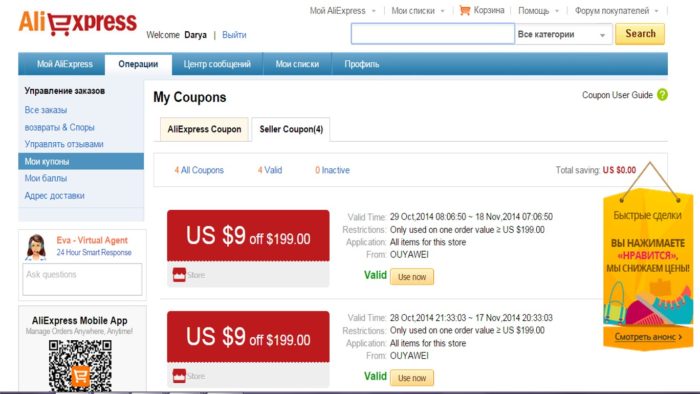This screenshot has height=394, width=700.
Task: Open the Быстрые сделки promo banner
Action: coord(648,268)
